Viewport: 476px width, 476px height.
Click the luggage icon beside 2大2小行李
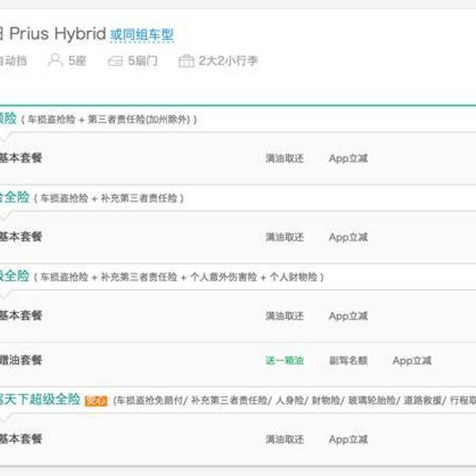(186, 60)
